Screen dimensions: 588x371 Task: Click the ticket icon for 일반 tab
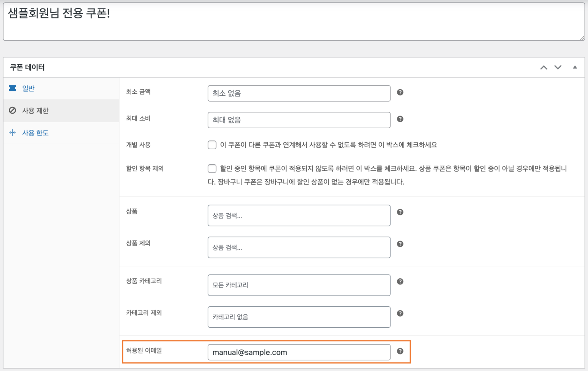(13, 88)
